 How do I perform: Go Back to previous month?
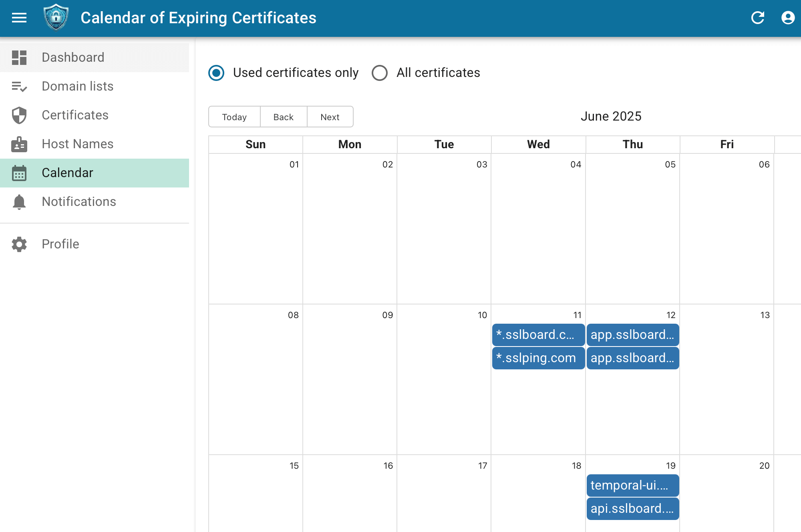[x=283, y=117]
